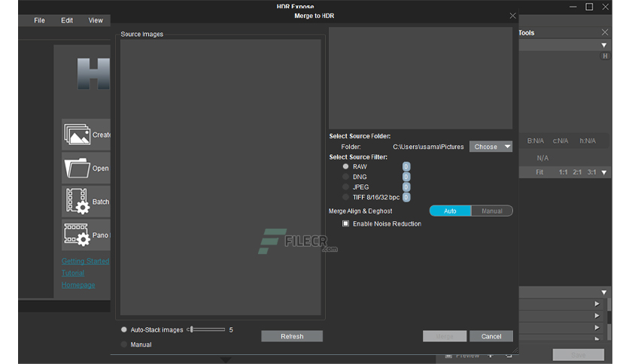Click the RAW file count badge
The image size is (629, 364).
406,167
